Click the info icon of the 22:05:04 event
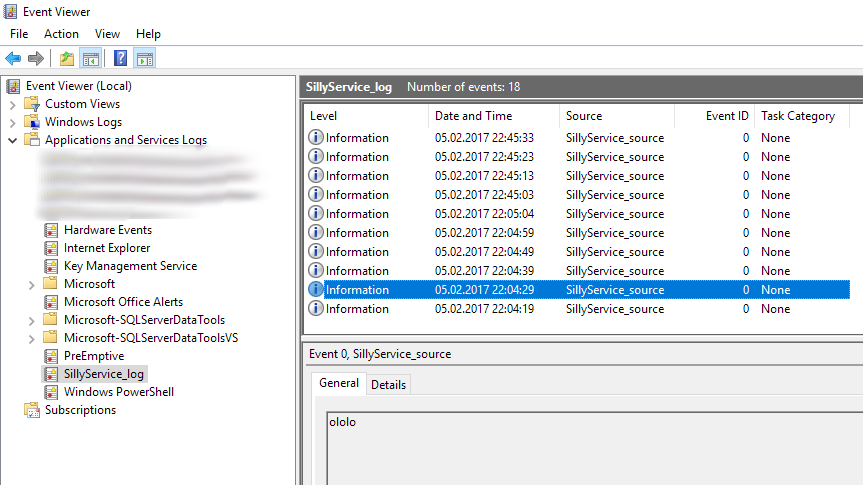 click(315, 213)
